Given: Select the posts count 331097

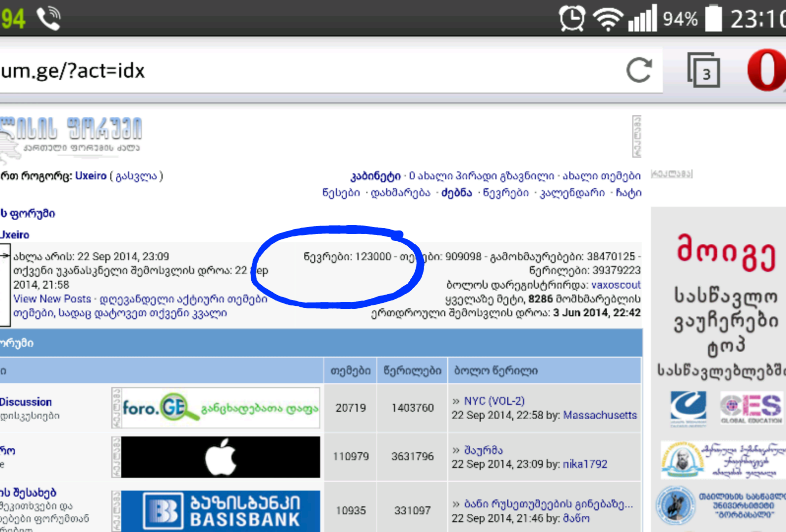Looking at the screenshot, I should pos(413,511).
